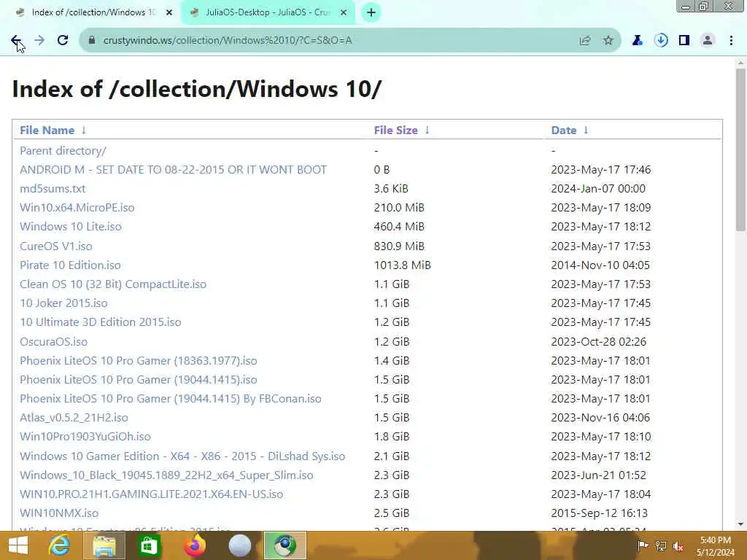
Task: Download 10 Ultimate 3D Edition 2015.iso
Action: tap(101, 322)
